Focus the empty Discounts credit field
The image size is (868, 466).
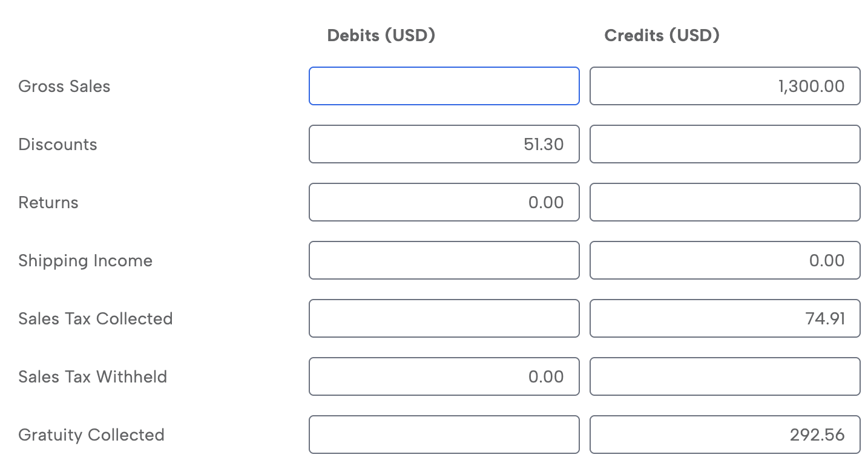725,144
